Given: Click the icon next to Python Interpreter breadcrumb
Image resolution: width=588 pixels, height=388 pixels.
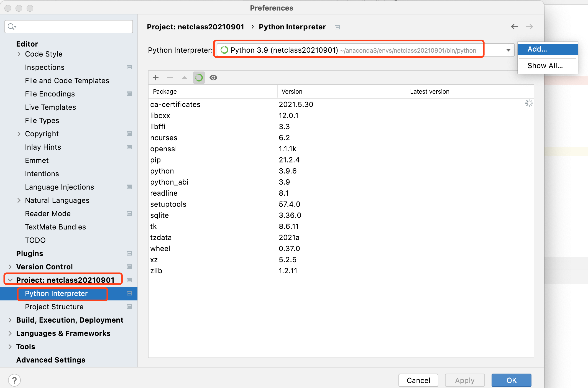Looking at the screenshot, I should point(337,27).
